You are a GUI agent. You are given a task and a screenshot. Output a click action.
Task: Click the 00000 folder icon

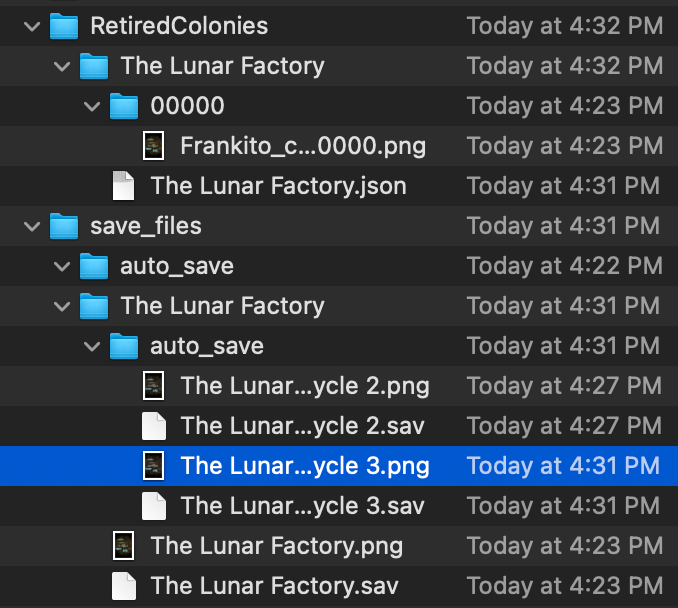coord(123,106)
